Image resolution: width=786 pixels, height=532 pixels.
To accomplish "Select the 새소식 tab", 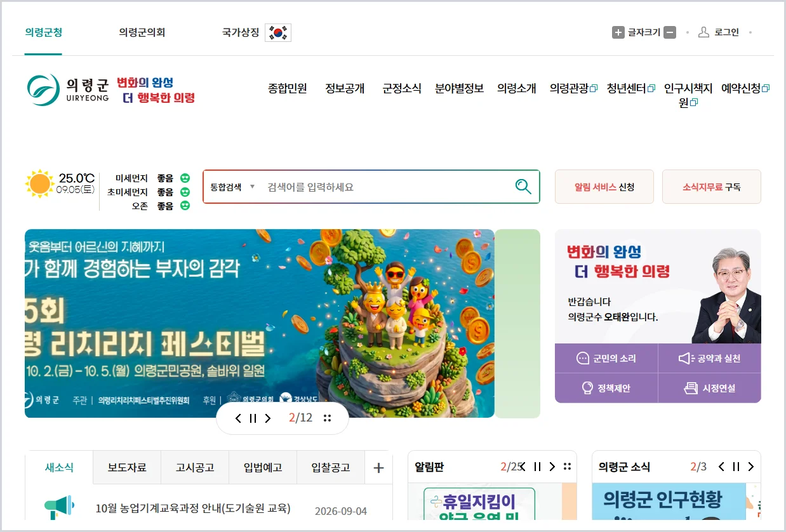I will (59, 468).
